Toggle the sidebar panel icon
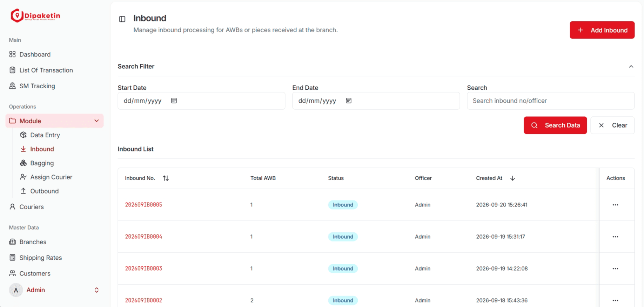Screen dimensions: 644x307 [122, 19]
